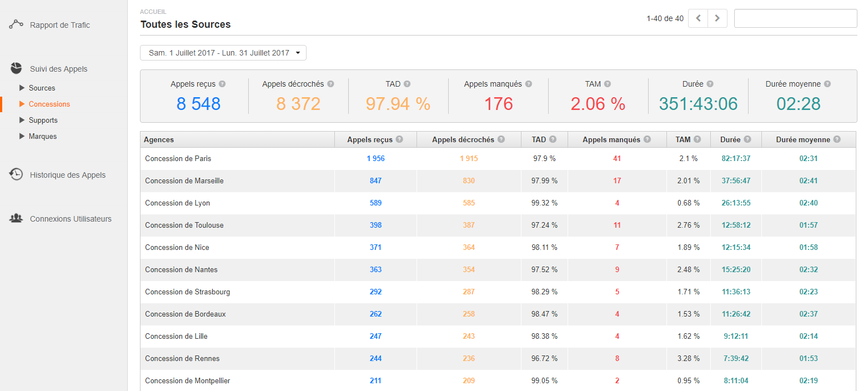This screenshot has width=868, height=391.
Task: Click the previous page arrow
Action: point(698,18)
